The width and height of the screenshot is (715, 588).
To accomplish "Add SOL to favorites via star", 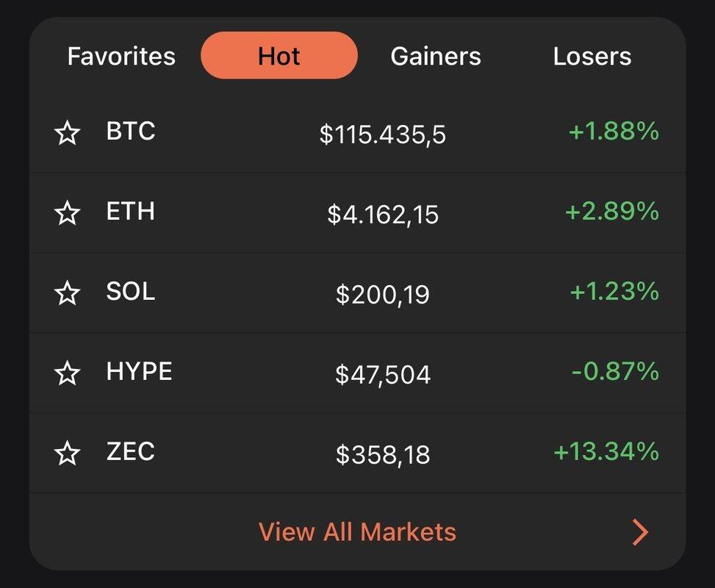I will coord(68,293).
